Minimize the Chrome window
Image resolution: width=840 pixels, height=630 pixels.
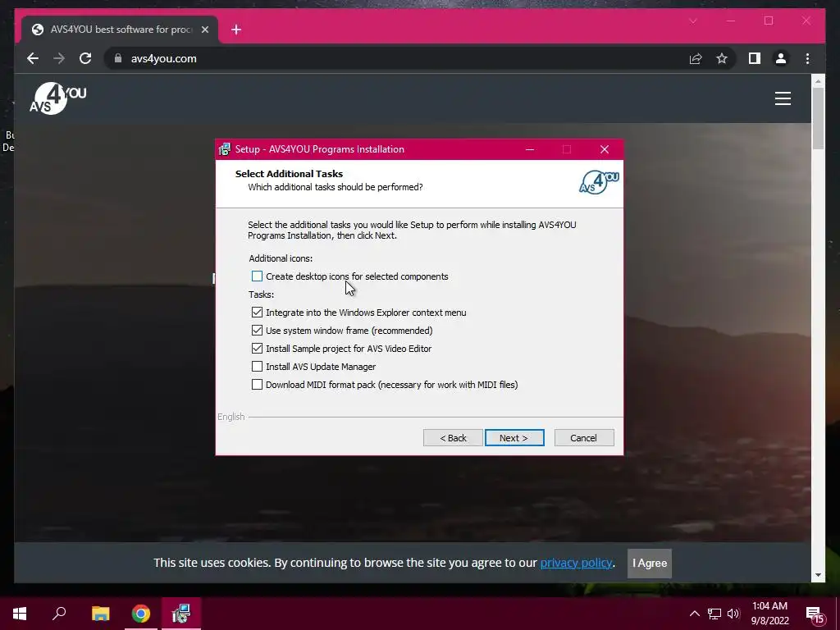[731, 21]
